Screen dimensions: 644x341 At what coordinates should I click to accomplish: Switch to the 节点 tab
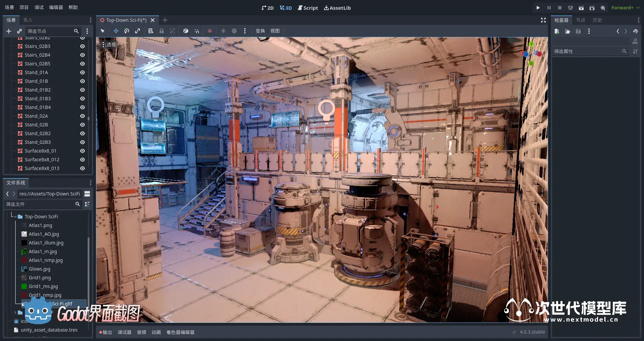580,20
